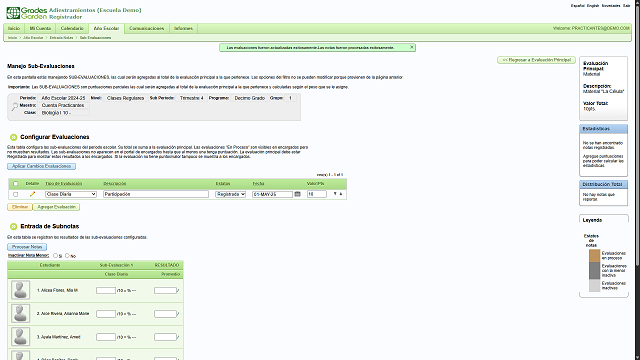Sort by Estatus column header
Screen dimensions: 640x360
click(x=223, y=184)
